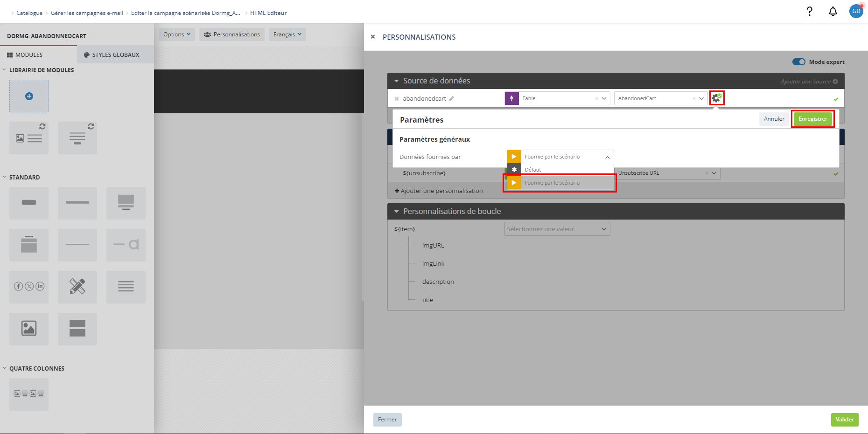The height and width of the screenshot is (434, 868).
Task: Collapse the Personnalisations de boucle section
Action: tap(397, 212)
